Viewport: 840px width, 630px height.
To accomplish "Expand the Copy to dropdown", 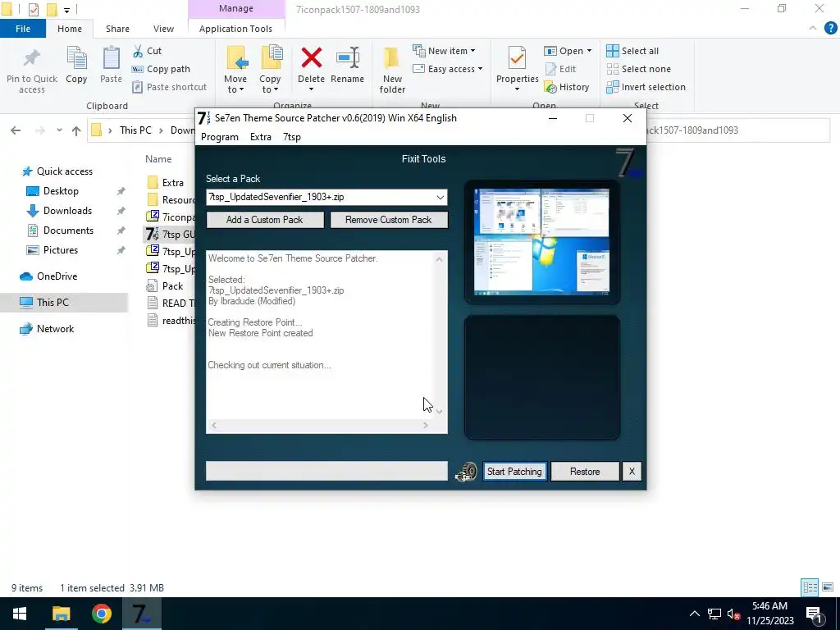I will coord(269,90).
